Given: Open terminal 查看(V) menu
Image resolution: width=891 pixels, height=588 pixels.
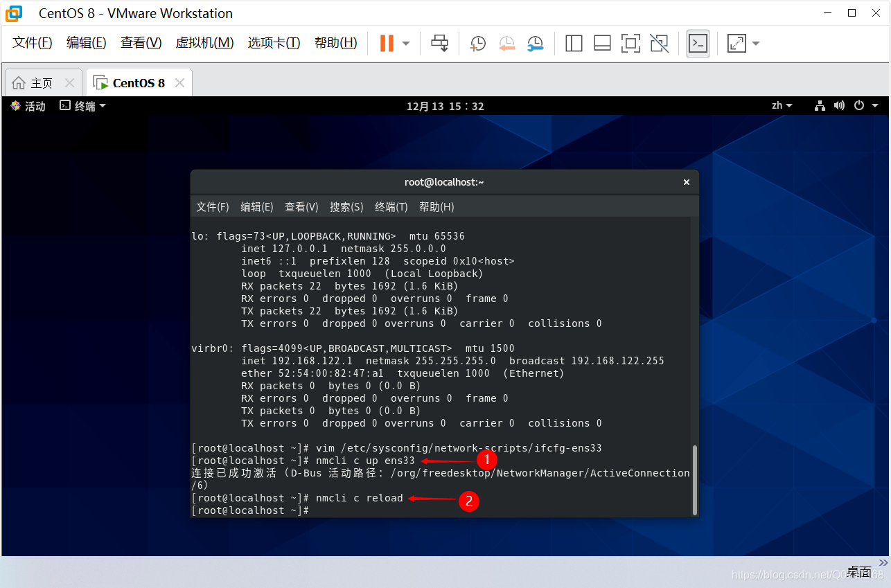Looking at the screenshot, I should tap(301, 207).
